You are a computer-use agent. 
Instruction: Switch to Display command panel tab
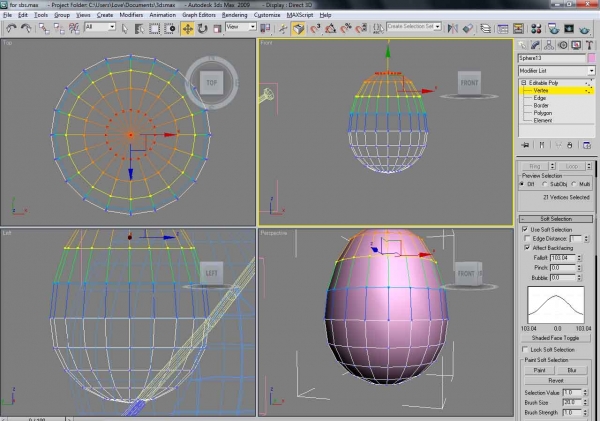[576, 45]
